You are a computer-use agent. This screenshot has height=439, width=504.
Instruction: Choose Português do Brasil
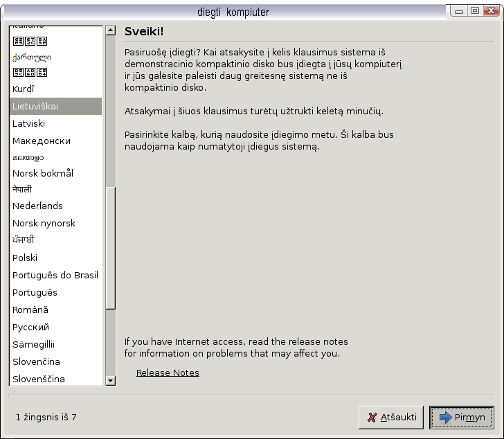(55, 275)
